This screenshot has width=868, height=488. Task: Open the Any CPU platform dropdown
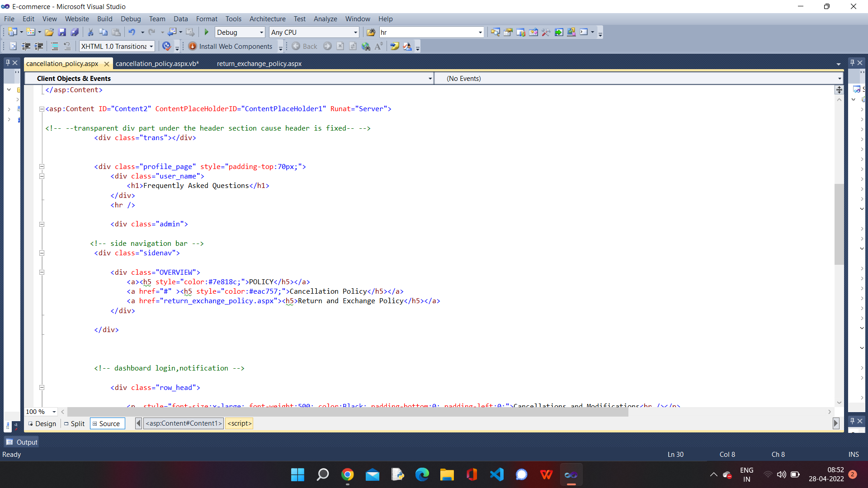click(x=355, y=32)
